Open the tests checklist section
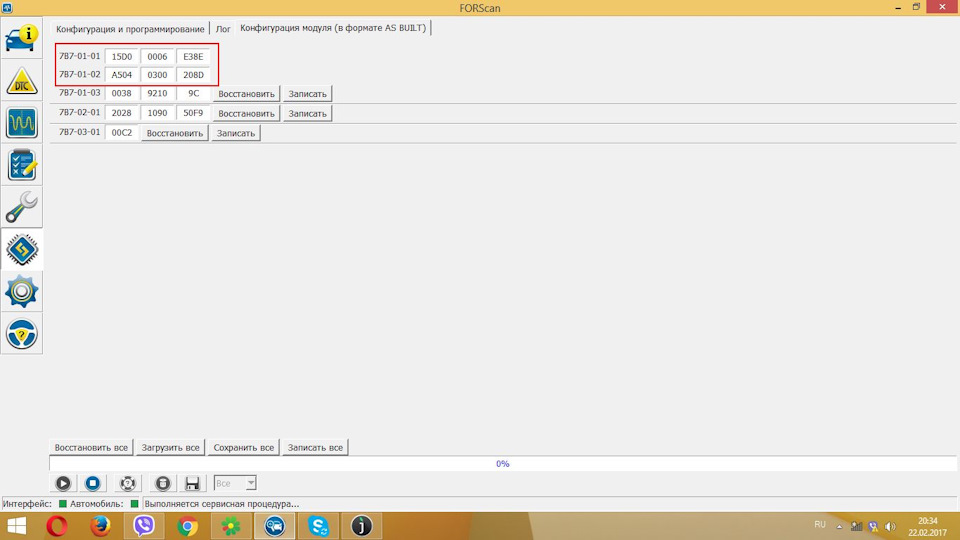The image size is (960, 540). [x=21, y=165]
